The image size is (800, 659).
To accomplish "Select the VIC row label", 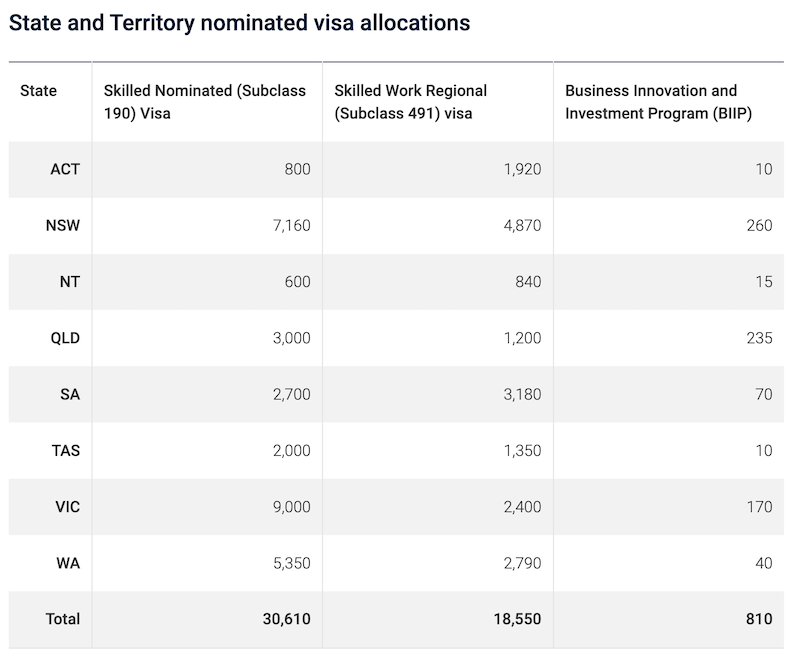I will [67, 507].
